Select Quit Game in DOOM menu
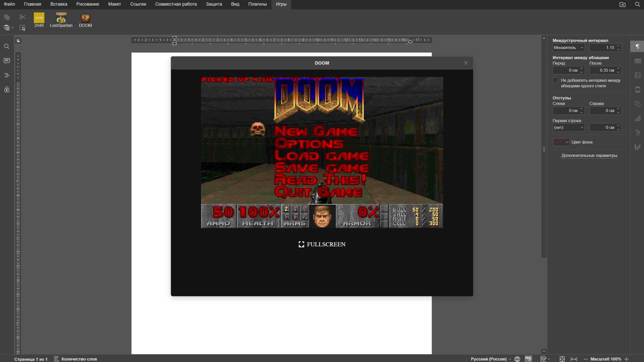The width and height of the screenshot is (644, 362). pos(318,192)
